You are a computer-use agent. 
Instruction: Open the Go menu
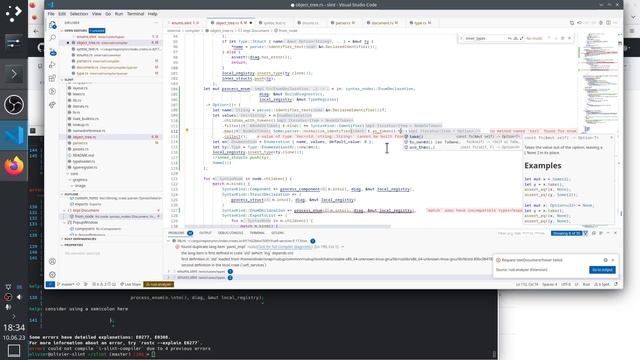pos(108,14)
